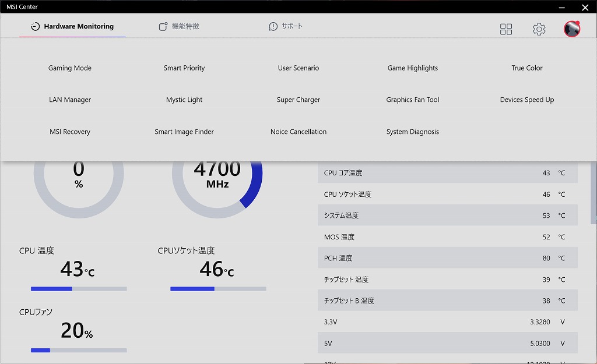Switch to the 機能特徴 tab
597x364 pixels.
(x=179, y=26)
